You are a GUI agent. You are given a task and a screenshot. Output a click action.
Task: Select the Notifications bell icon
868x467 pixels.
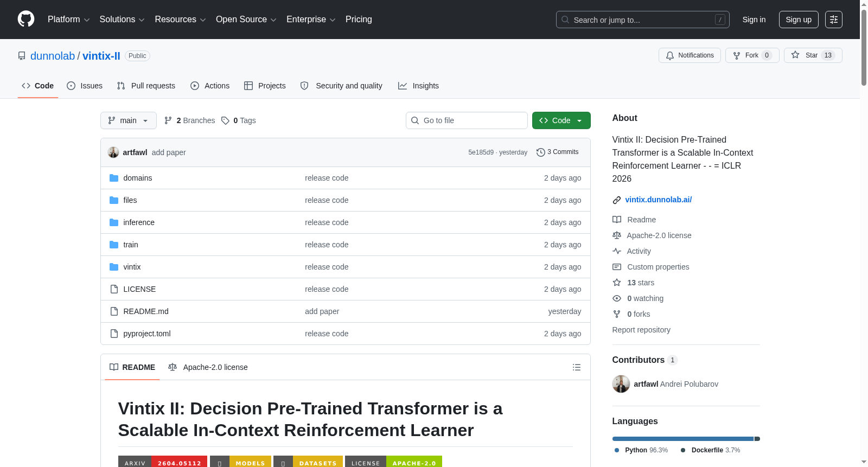pyautogui.click(x=670, y=55)
